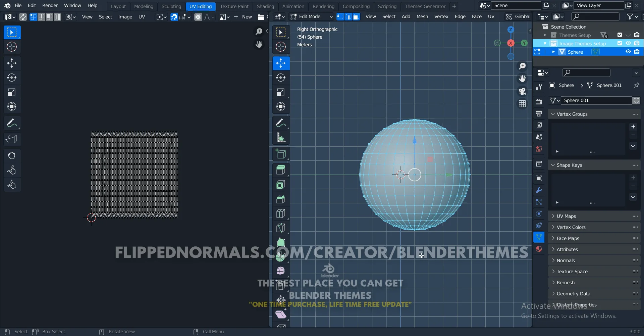
Task: Toggle perspective/orthographic grid icon in viewport
Action: (x=522, y=104)
